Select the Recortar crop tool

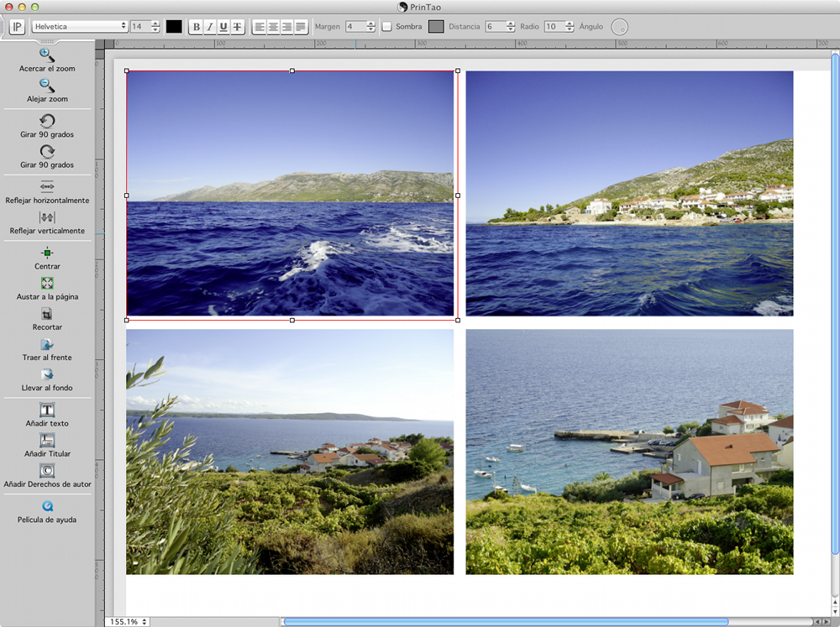pos(47,313)
